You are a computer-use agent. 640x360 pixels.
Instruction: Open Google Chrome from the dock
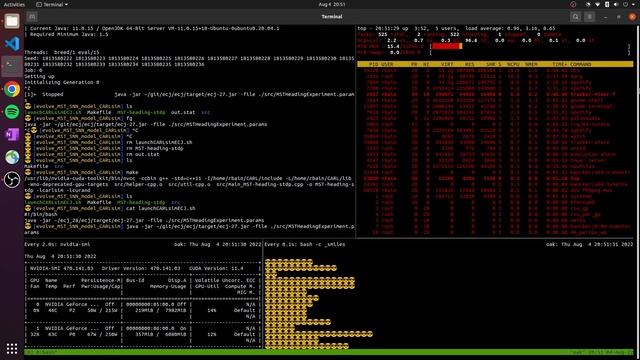pos(12,89)
